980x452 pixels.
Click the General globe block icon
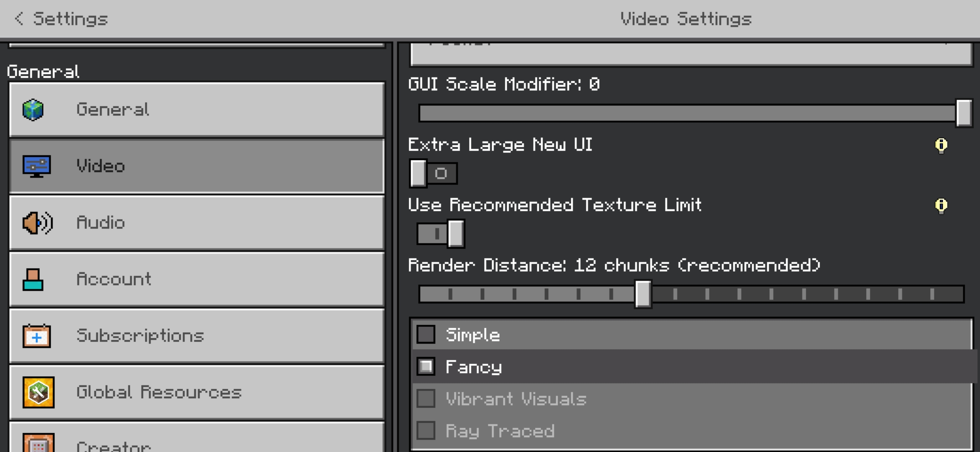33,110
